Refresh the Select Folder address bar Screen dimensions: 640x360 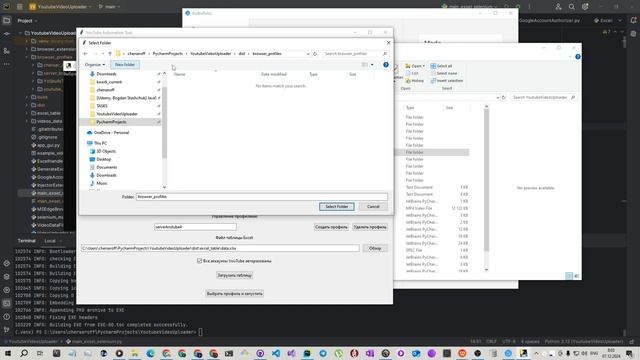(315, 54)
